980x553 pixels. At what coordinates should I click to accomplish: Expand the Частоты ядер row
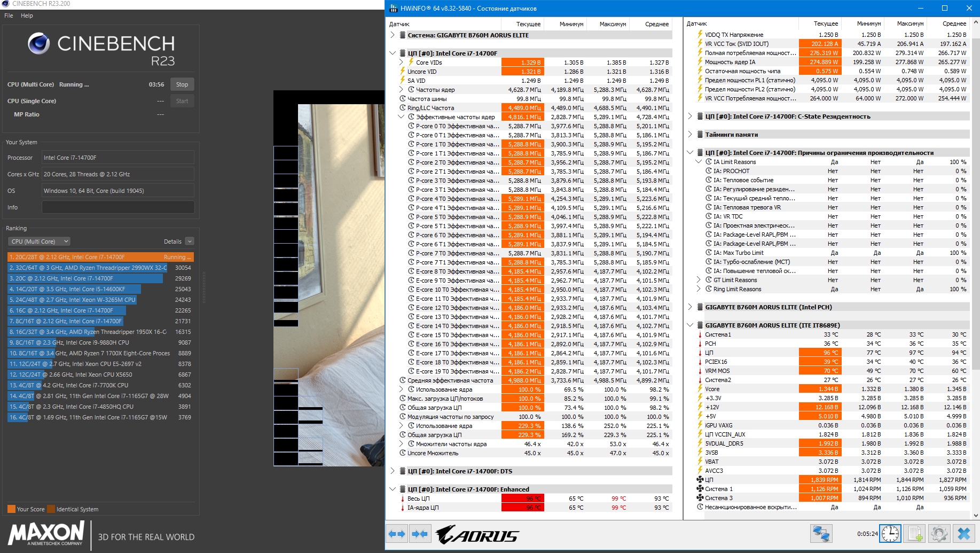401,90
